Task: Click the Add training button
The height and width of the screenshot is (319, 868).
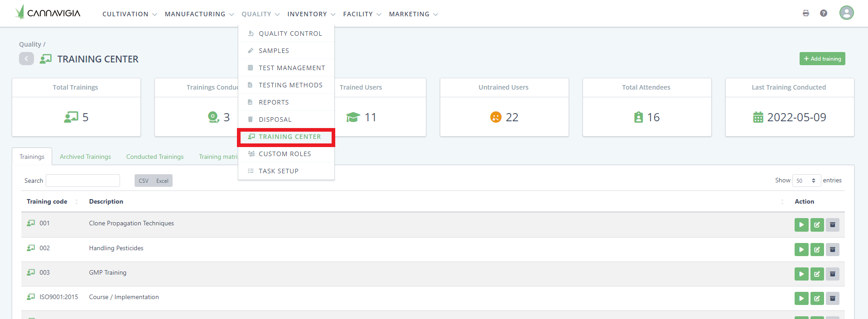Action: pos(822,59)
